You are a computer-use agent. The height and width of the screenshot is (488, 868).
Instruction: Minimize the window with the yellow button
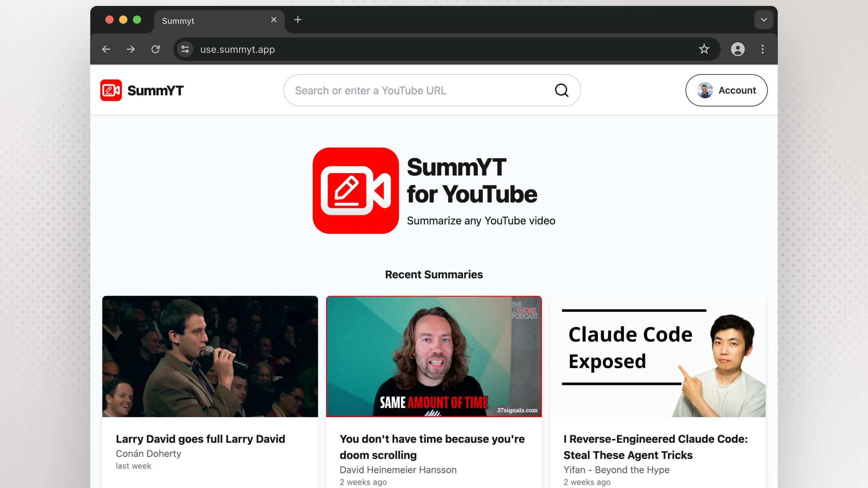[123, 20]
